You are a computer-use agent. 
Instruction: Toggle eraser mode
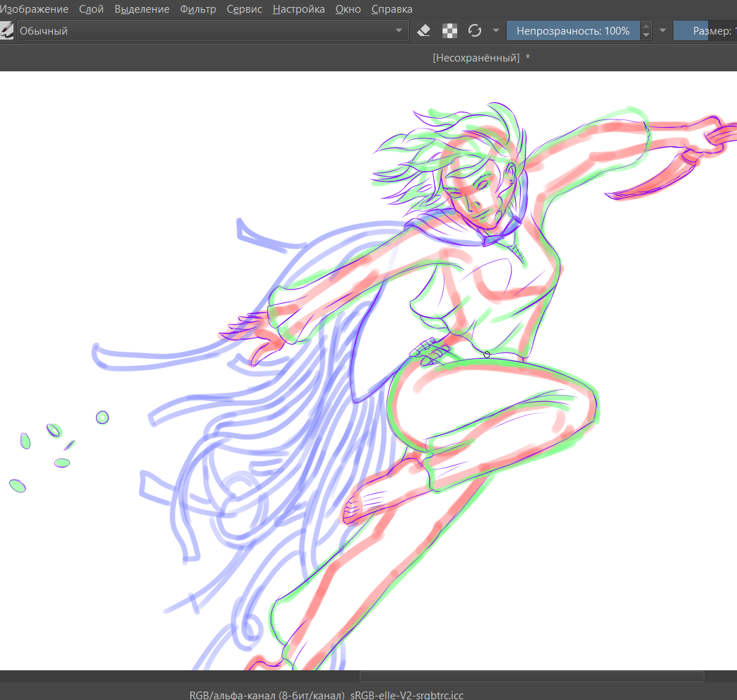pos(424,31)
